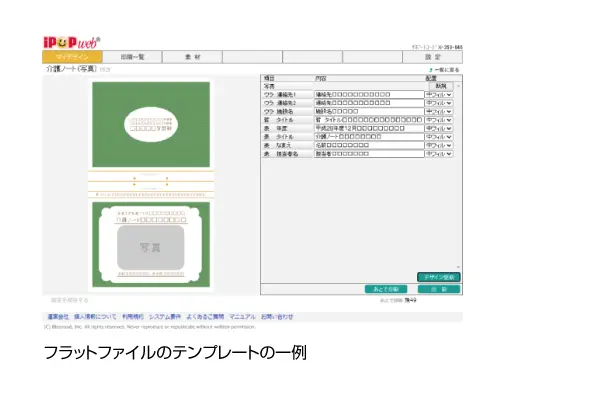Screen dimensions: 600x400
Task: Click the ウラ 施設名 text field
Action: tap(369, 111)
